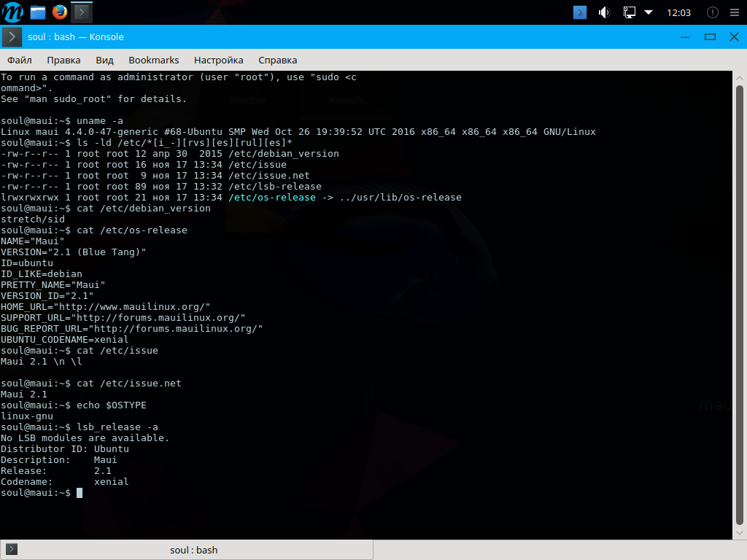Click the 'Distributor ID: Ubuntu' line

point(64,449)
